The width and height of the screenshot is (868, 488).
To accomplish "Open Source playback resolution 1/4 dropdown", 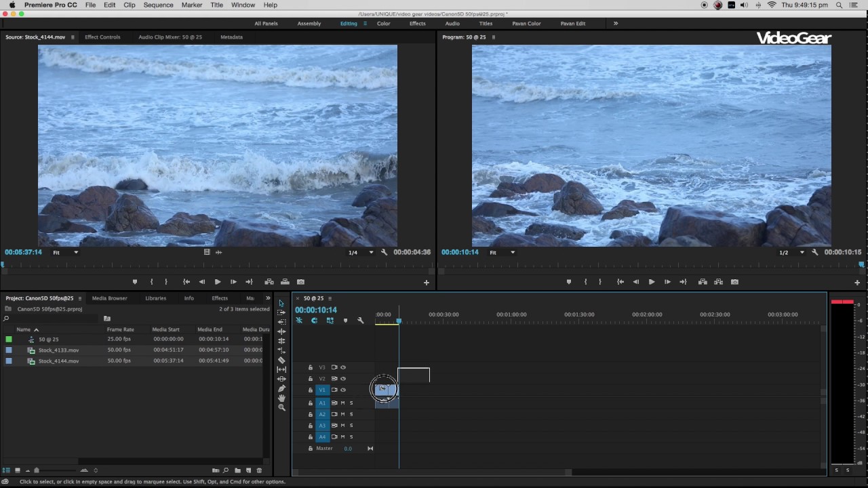I will pyautogui.click(x=361, y=252).
